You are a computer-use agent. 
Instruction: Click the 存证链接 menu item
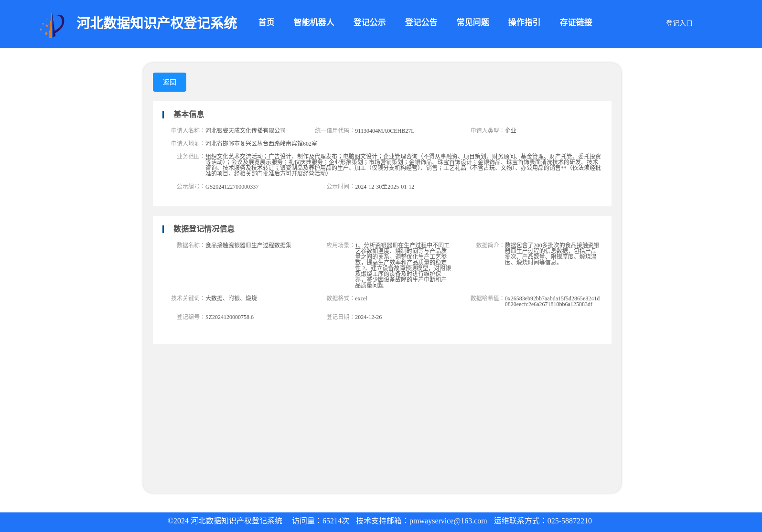coord(576,22)
